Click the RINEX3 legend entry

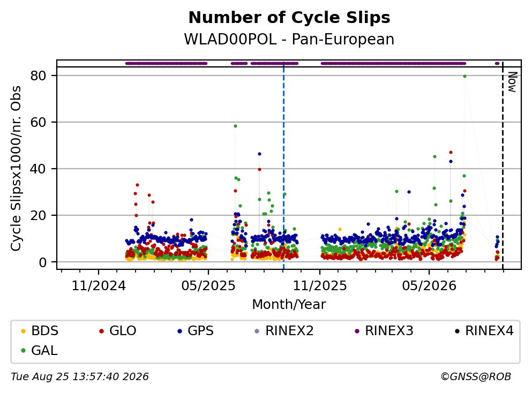(384, 330)
